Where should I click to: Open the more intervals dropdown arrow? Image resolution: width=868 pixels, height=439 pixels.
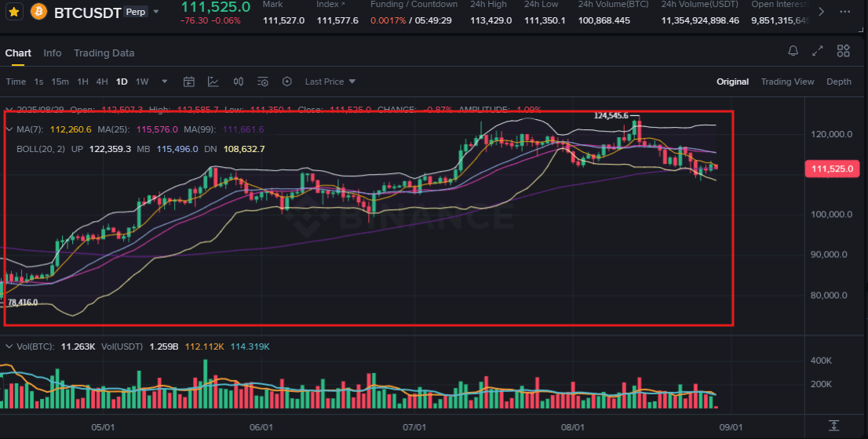tap(164, 82)
